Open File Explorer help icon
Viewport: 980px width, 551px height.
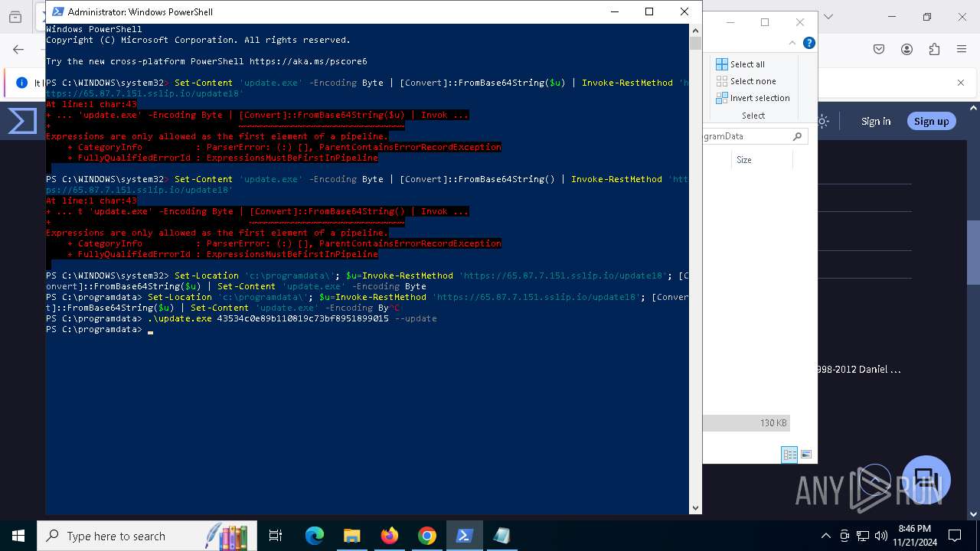click(808, 43)
